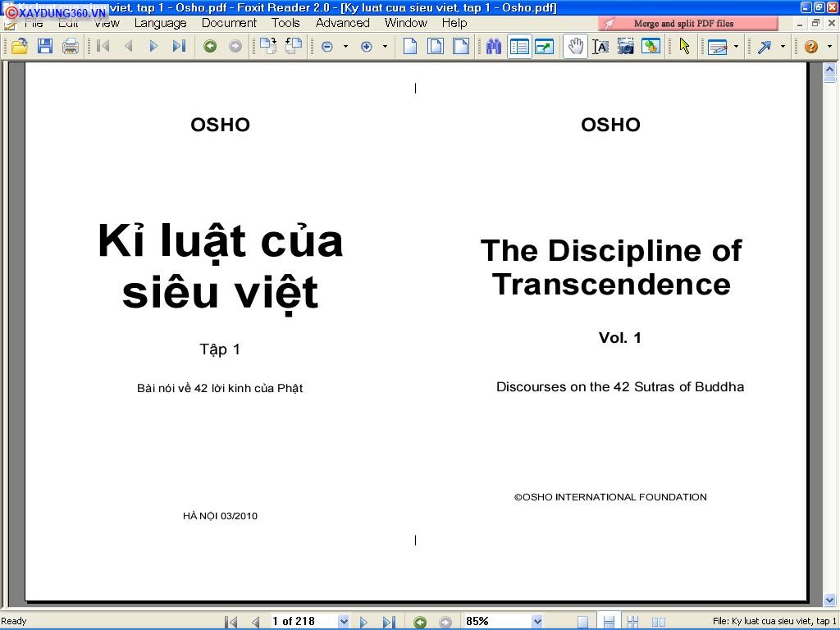Screen dimensions: 840x630
Task: Click the Merge and split PDF files banner
Action: tap(687, 24)
